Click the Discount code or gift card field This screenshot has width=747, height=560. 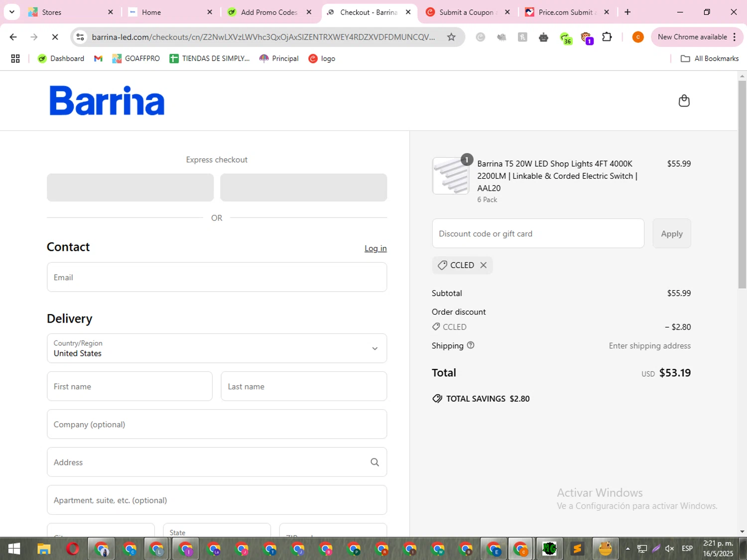tap(538, 233)
